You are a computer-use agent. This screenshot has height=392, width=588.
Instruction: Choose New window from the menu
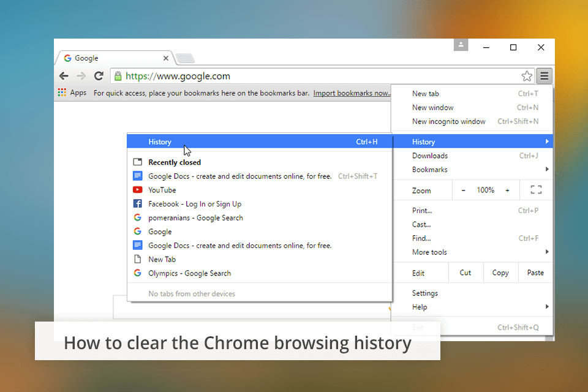[472, 107]
